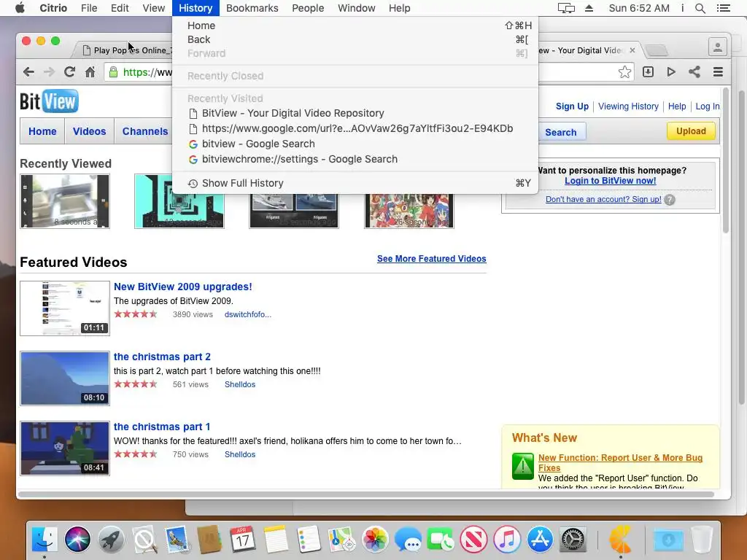Image resolution: width=747 pixels, height=560 pixels.
Task: Choose Back in History menu
Action: click(x=355, y=39)
